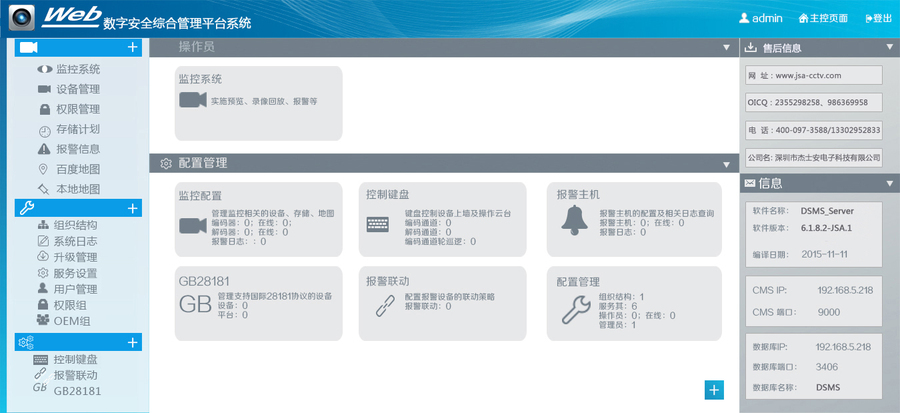Open 设备管理 sidebar entry
The height and width of the screenshot is (413, 900).
[x=77, y=89]
